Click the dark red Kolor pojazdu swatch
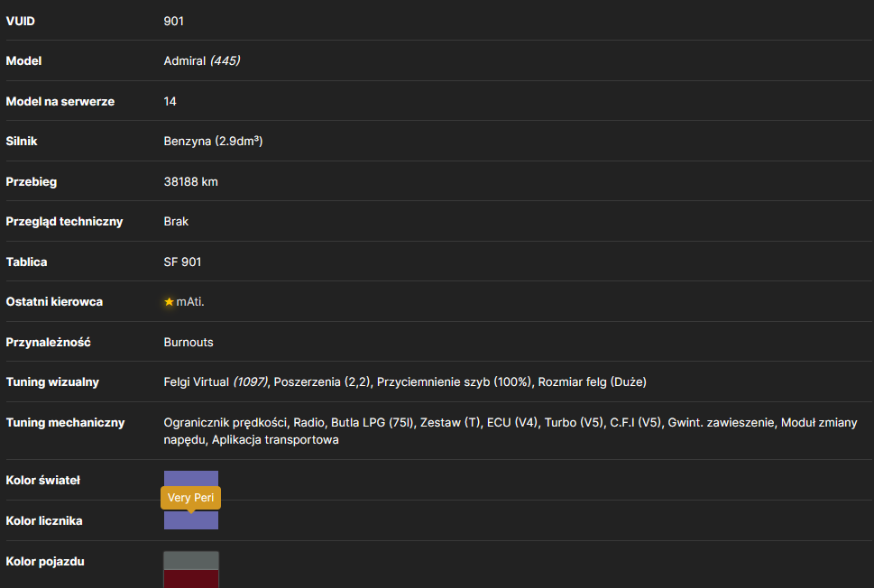Viewport: 874px width, 588px height. 191,579
